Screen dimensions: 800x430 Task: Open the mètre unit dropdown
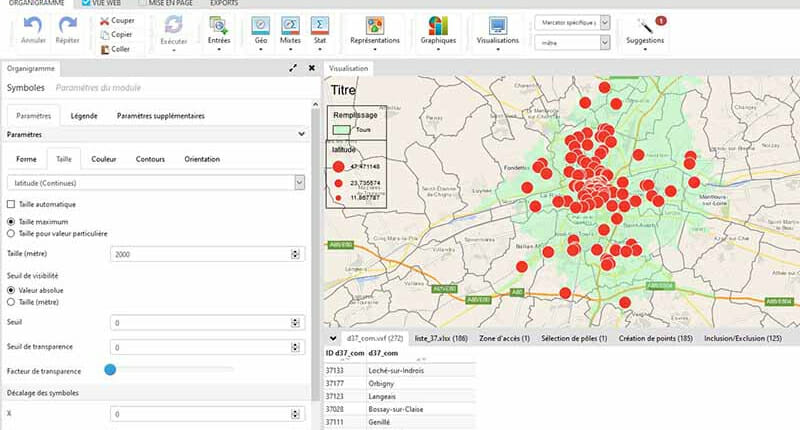[603, 43]
